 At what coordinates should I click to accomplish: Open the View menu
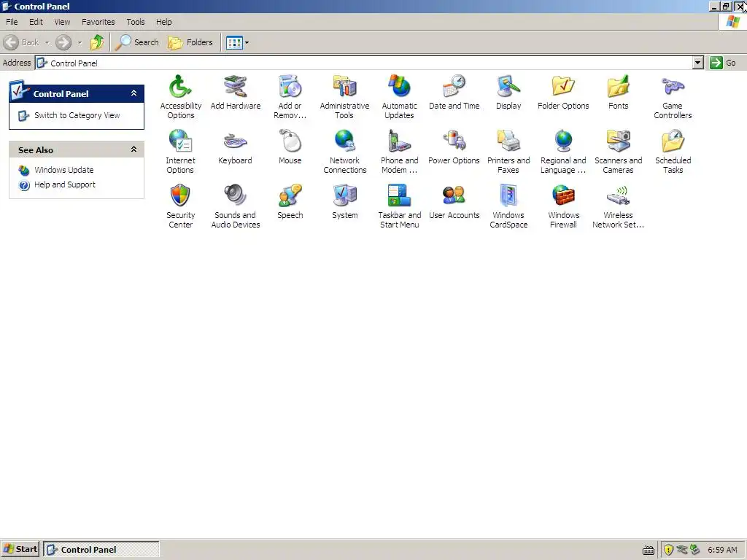coord(62,22)
